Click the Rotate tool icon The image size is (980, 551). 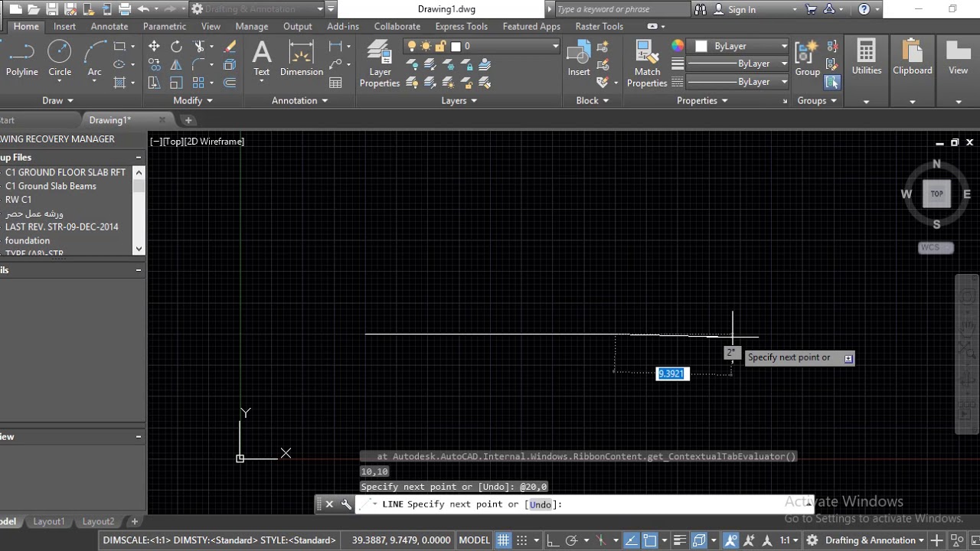176,47
